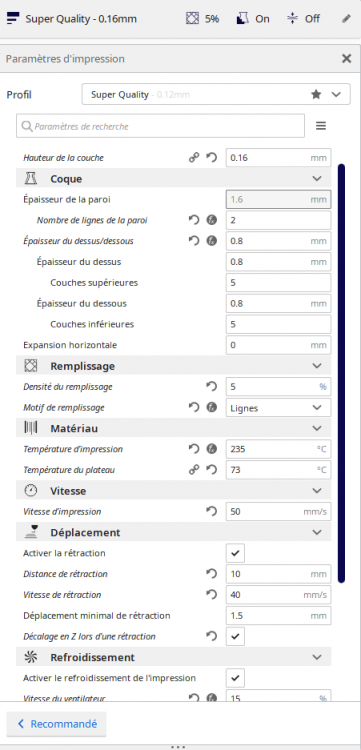The image size is (361, 750).
Task: Click the star favorite icon in Profil
Action: coord(316,95)
